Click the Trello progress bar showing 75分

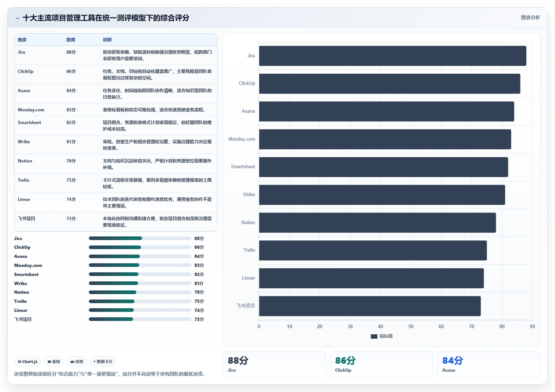point(140,301)
